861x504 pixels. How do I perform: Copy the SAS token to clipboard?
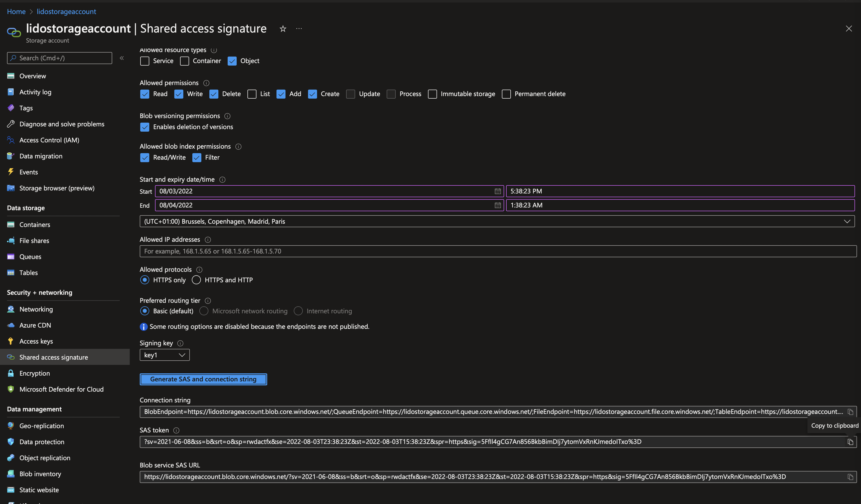coord(850,442)
